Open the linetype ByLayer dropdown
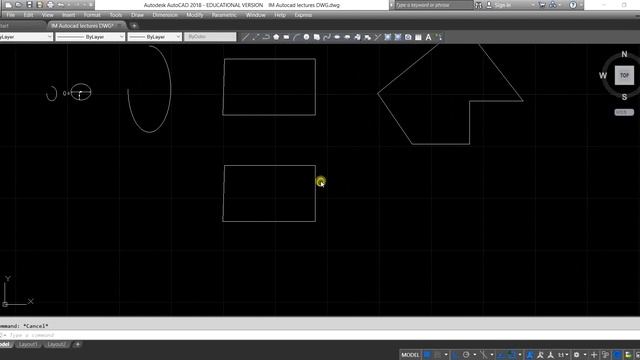The height and width of the screenshot is (360, 640). 90,37
